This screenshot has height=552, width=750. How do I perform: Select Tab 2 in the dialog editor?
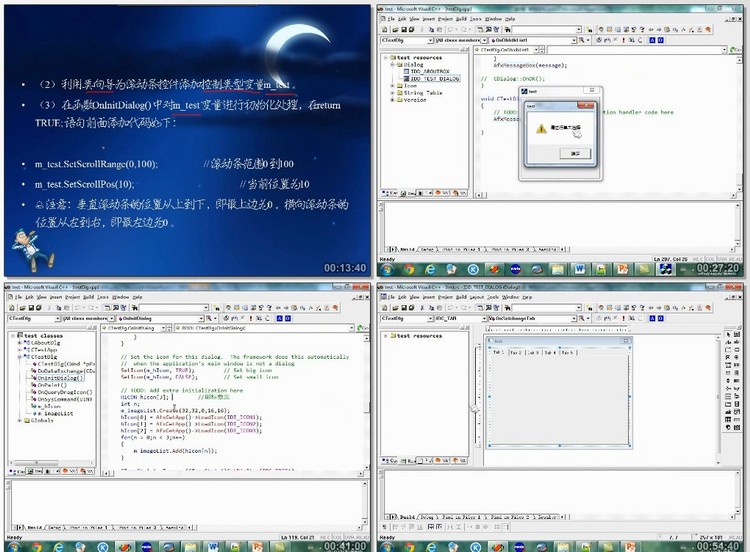tap(516, 352)
